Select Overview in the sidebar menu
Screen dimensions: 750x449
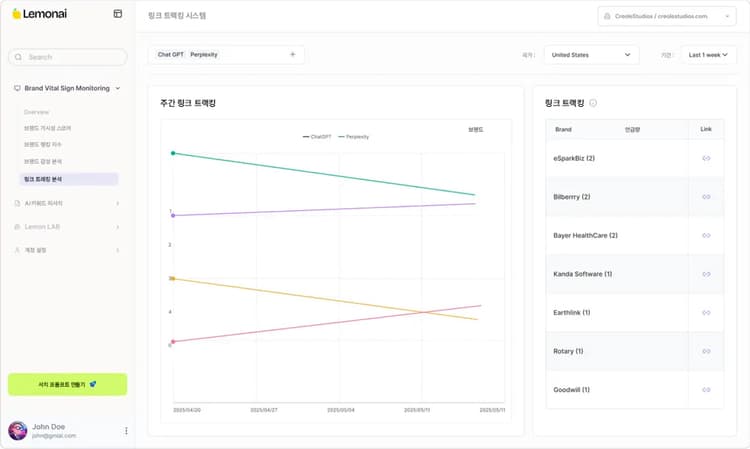tap(37, 112)
